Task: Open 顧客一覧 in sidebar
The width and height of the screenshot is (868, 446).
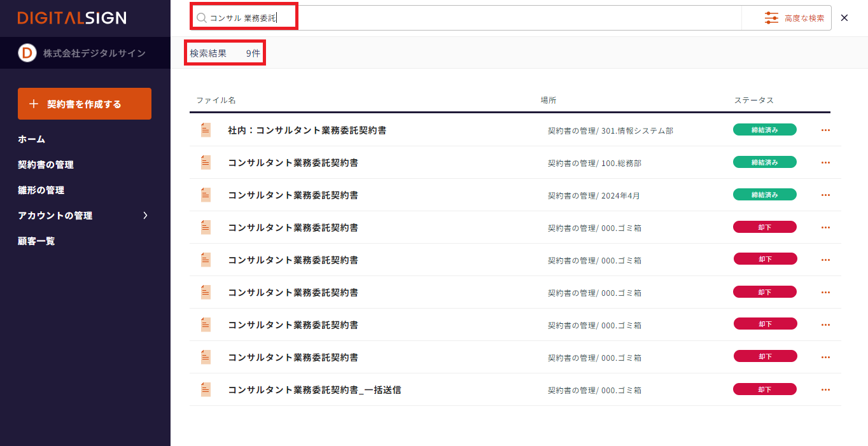Action: tap(36, 241)
